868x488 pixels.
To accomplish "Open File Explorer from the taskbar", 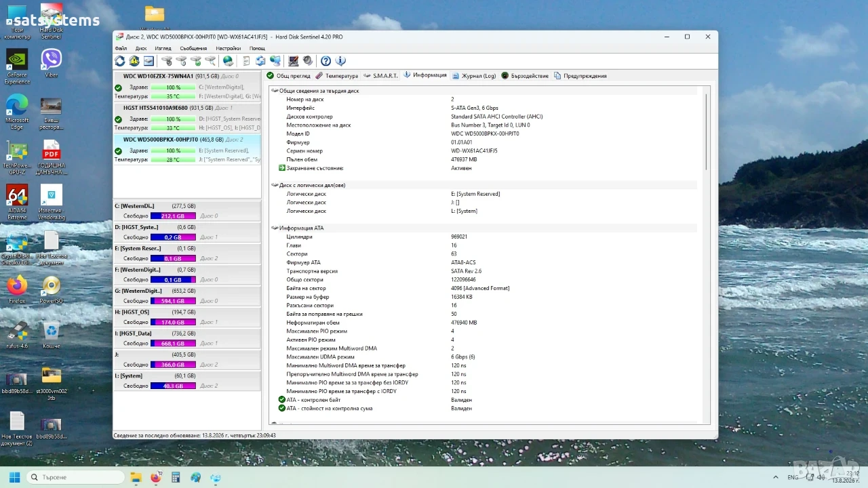I will (136, 477).
